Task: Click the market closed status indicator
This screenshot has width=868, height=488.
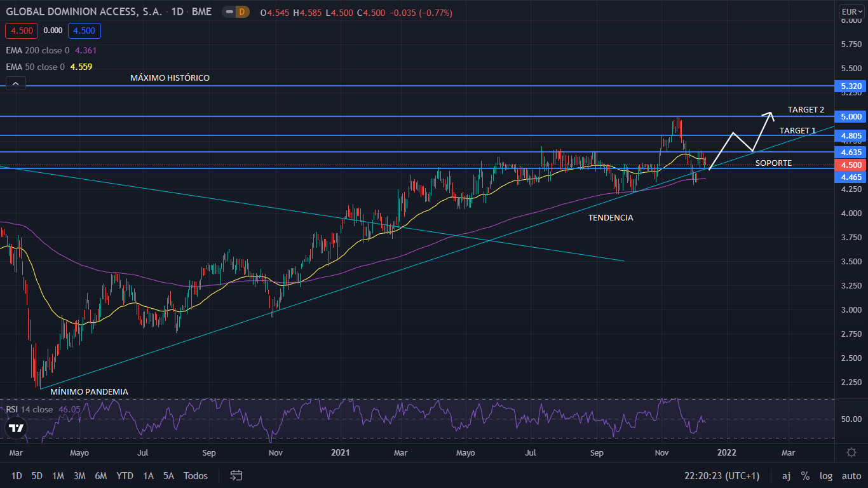Action: point(229,12)
